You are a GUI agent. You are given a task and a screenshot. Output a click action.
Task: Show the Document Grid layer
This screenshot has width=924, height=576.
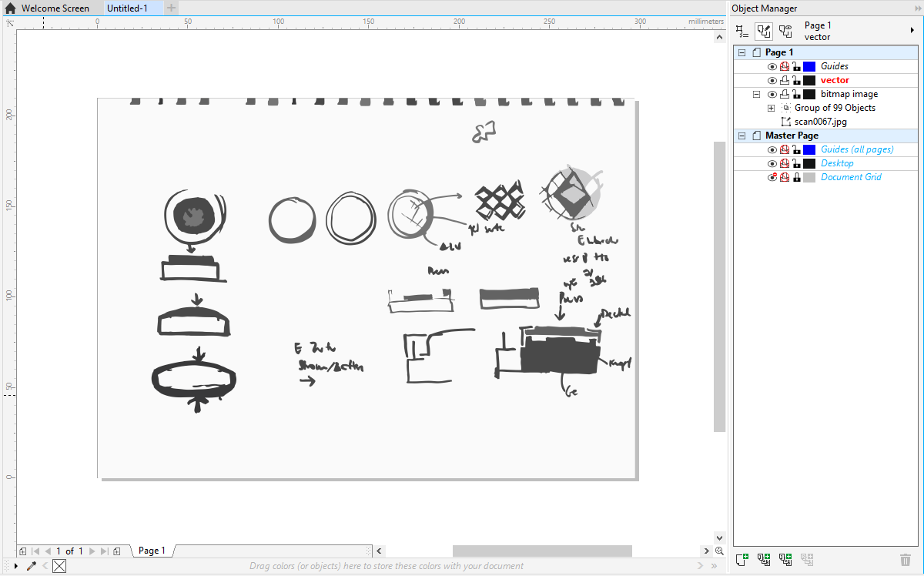tap(772, 177)
